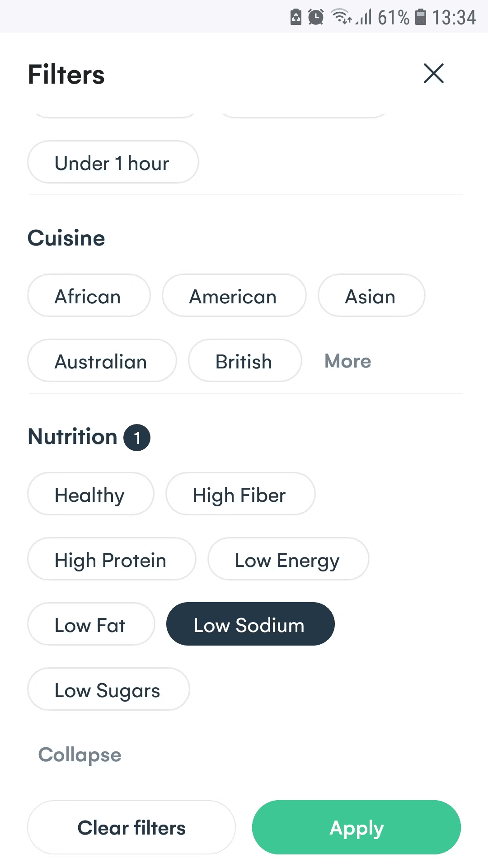Viewport: 488px width, 868px height.
Task: Expand more cuisine options
Action: point(347,361)
